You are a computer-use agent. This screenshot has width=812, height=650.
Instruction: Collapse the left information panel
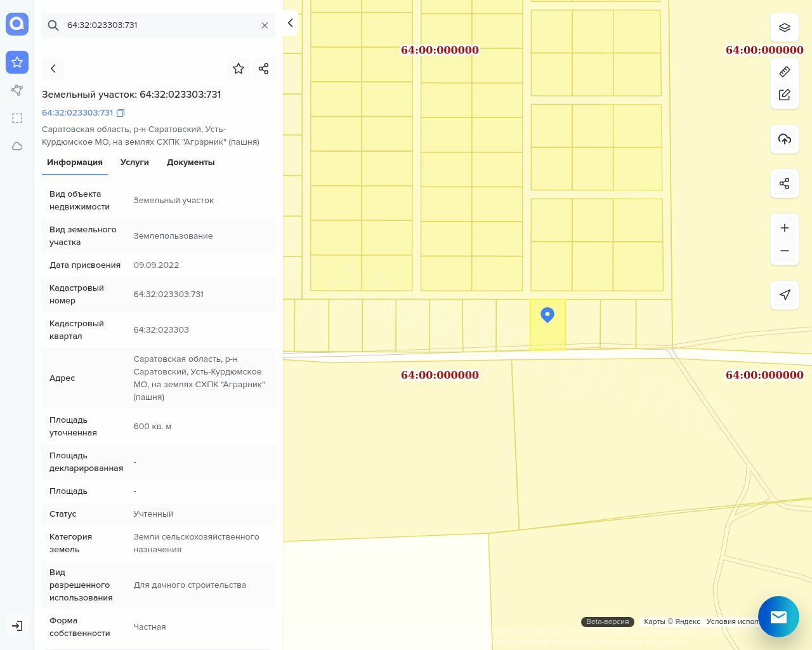290,23
